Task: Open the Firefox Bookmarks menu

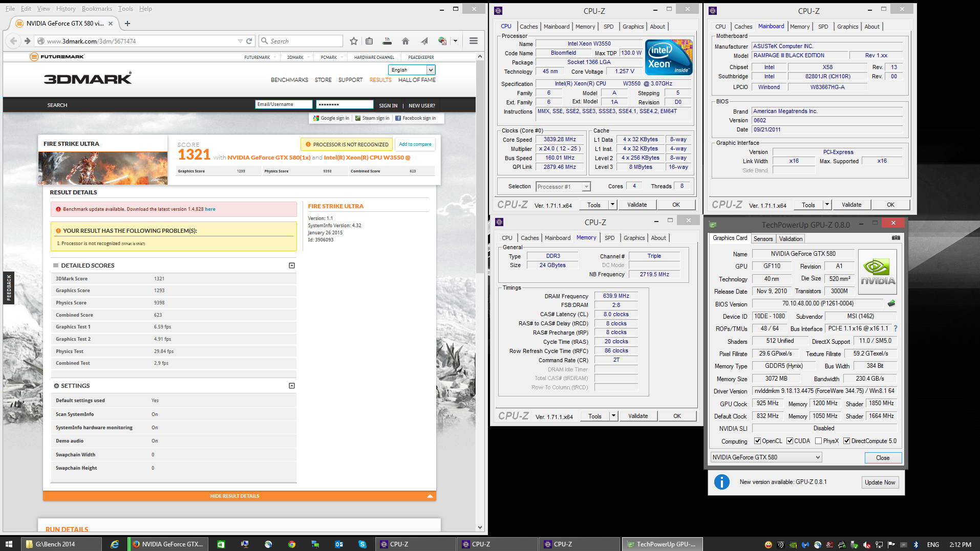Action: click(97, 9)
